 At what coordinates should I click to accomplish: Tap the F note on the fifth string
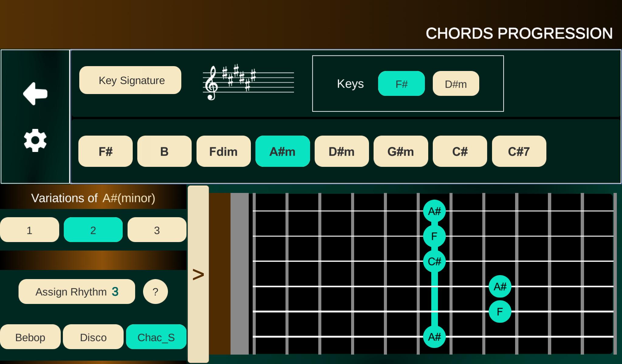(500, 312)
